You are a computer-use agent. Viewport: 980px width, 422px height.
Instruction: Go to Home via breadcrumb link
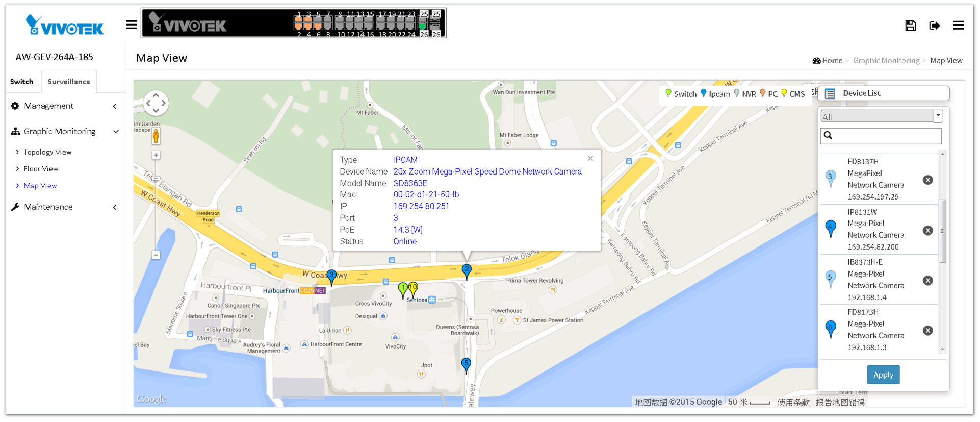point(832,61)
